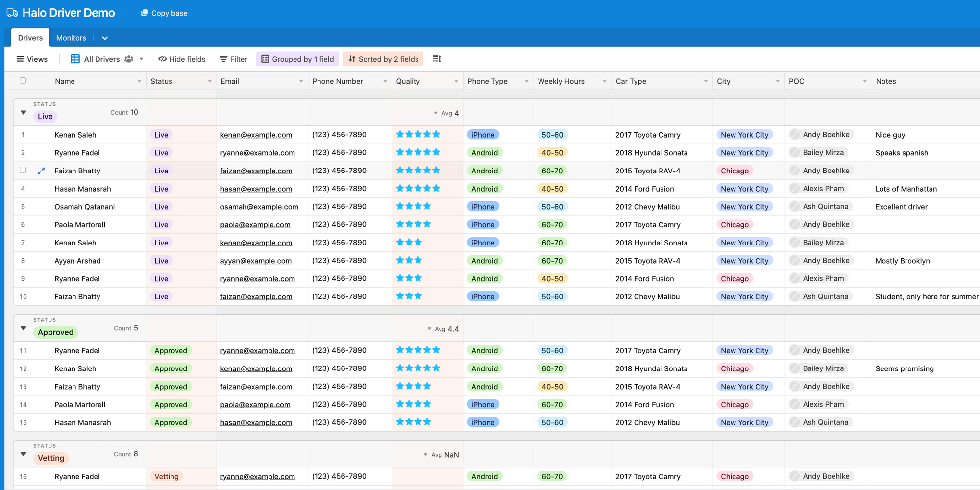Open Sorted by 2 fields settings
This screenshot has height=490, width=980.
(x=383, y=59)
